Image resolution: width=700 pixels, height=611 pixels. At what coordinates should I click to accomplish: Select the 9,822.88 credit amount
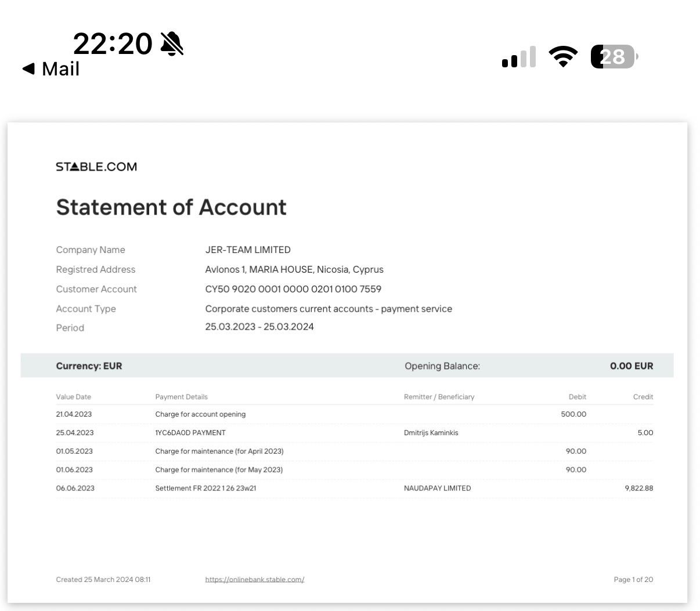[639, 489]
